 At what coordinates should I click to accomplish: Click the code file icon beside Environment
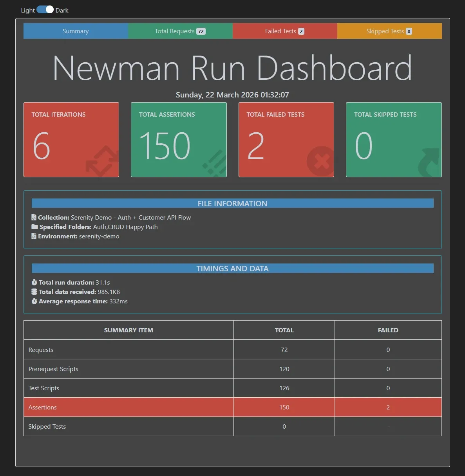[33, 236]
